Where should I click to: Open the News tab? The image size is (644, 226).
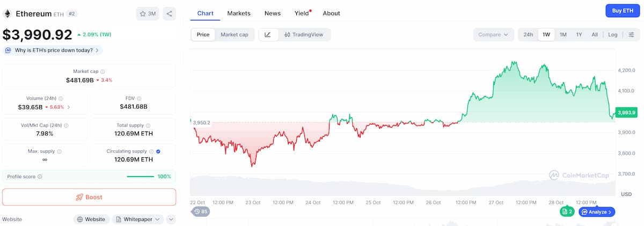pyautogui.click(x=273, y=13)
